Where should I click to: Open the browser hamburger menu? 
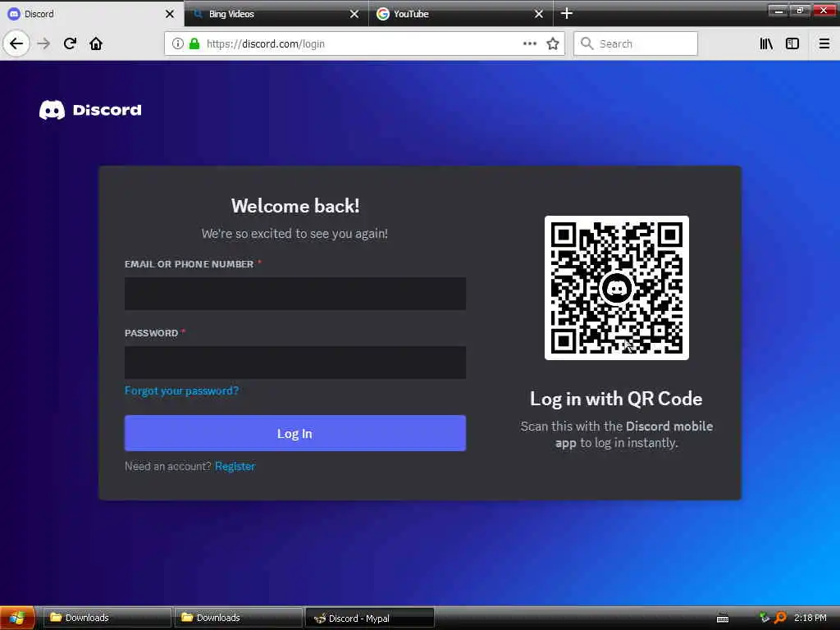click(x=824, y=43)
